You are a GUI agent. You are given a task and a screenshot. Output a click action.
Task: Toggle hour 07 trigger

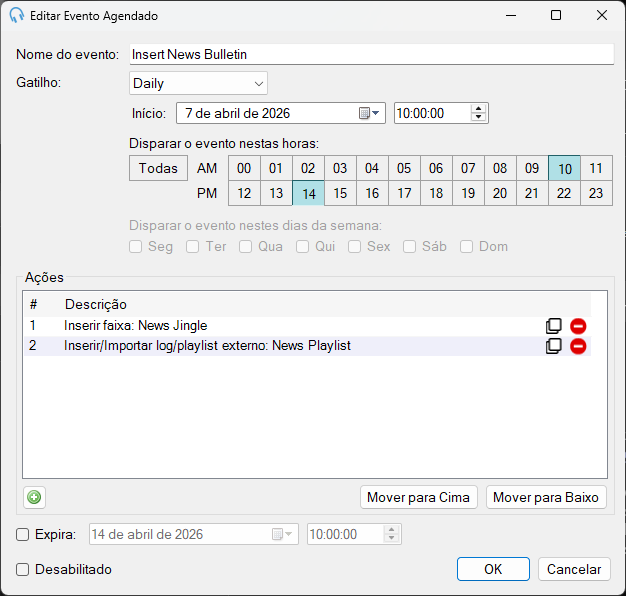pyautogui.click(x=468, y=168)
